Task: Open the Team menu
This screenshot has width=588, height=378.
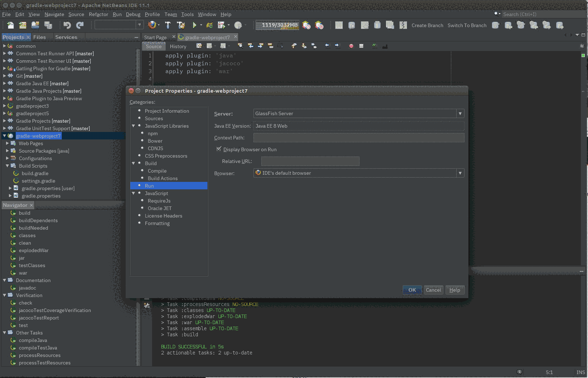Action: [x=171, y=14]
